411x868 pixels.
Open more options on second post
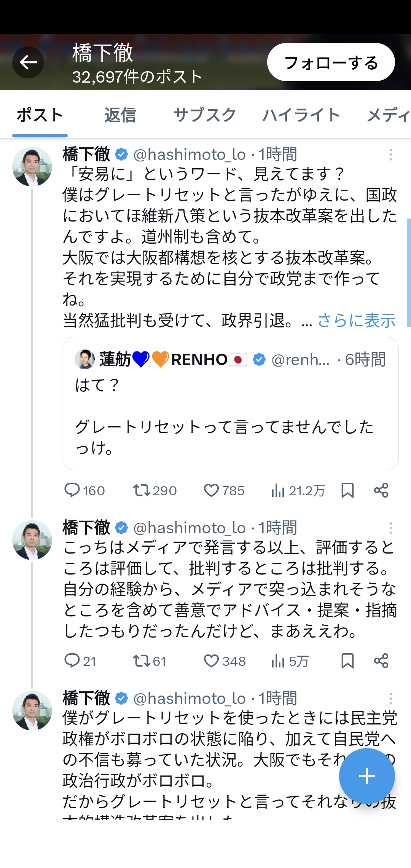390,528
